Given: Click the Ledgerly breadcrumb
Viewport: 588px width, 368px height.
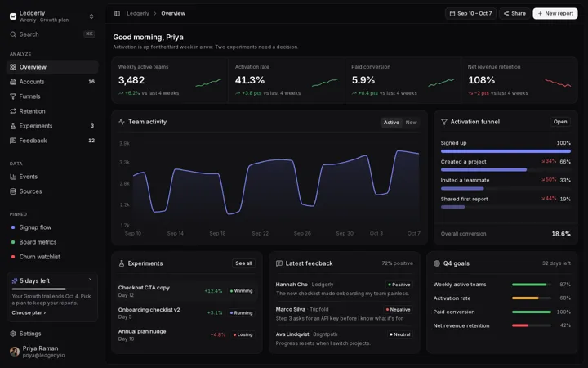Looking at the screenshot, I should [x=138, y=14].
